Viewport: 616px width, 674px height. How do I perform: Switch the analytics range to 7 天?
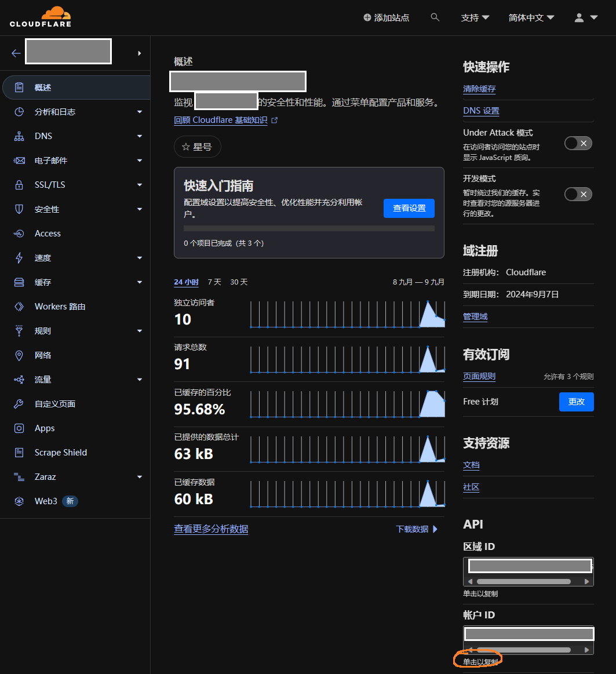(x=214, y=282)
